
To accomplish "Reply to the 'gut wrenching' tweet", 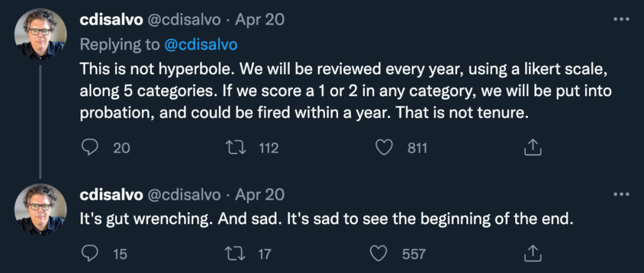I will pyautogui.click(x=89, y=254).
